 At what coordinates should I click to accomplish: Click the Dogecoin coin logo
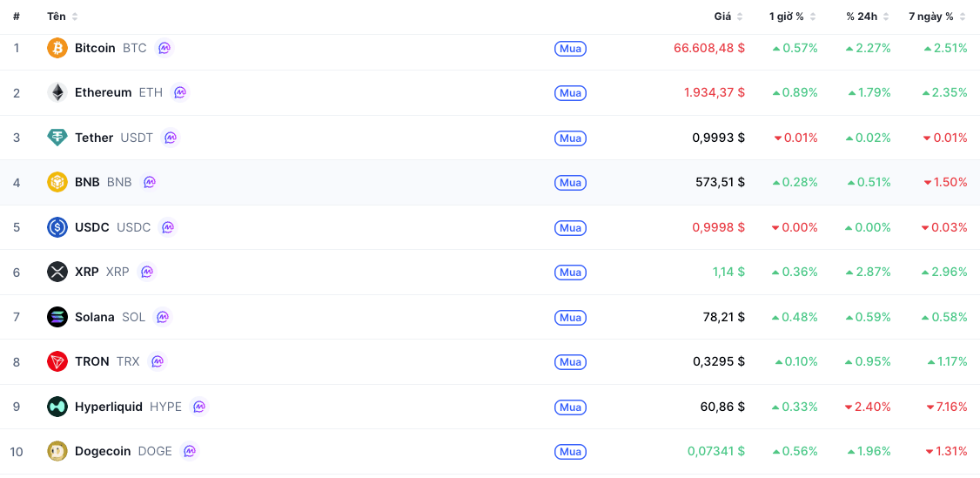(57, 451)
